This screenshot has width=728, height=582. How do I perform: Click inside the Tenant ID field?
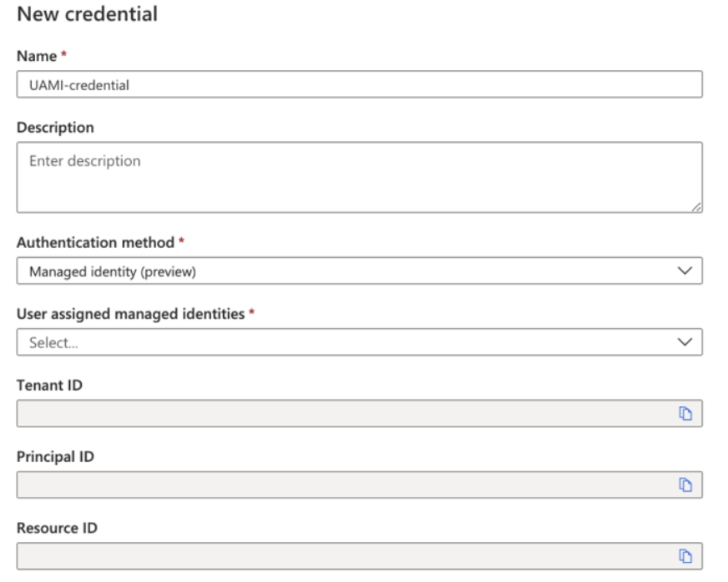point(342,413)
